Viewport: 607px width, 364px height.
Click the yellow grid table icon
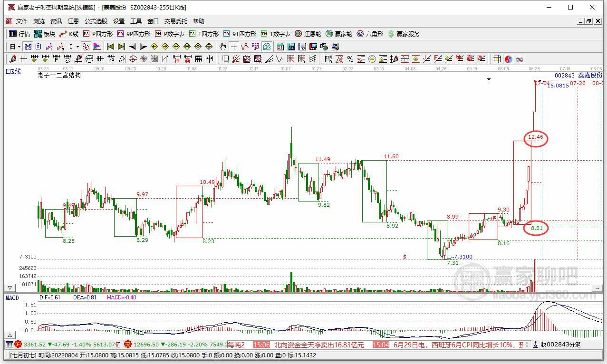point(497,59)
